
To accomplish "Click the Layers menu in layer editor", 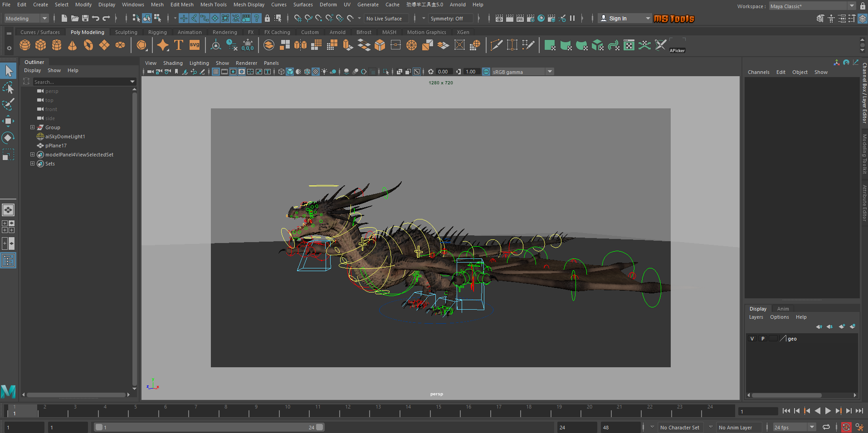I will pyautogui.click(x=756, y=317).
